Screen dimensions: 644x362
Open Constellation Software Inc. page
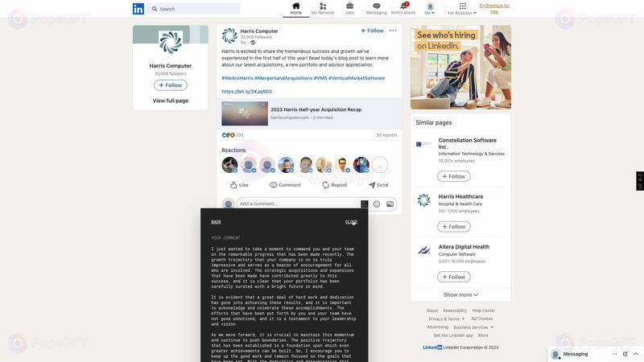(x=468, y=143)
